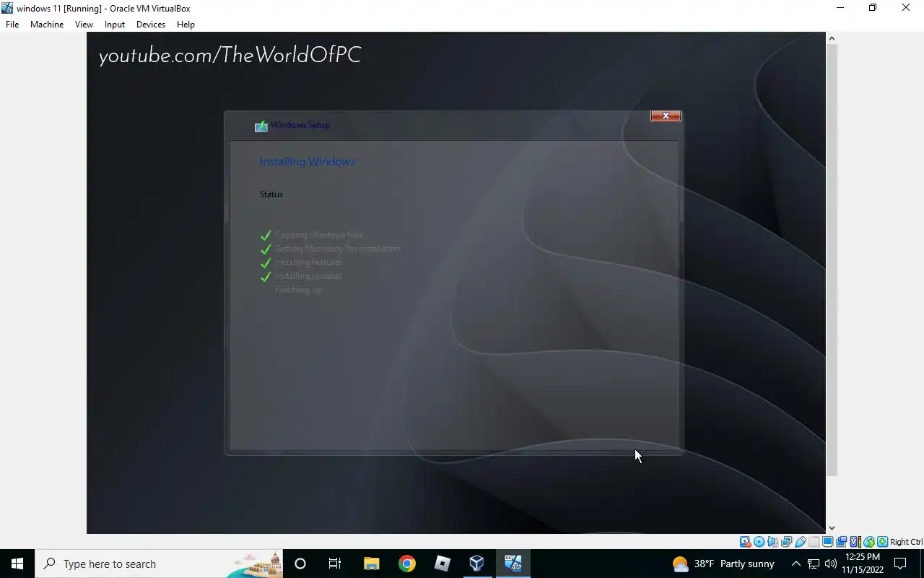This screenshot has width=924, height=578.
Task: Click the Windows Setup title icon
Action: [x=261, y=126]
